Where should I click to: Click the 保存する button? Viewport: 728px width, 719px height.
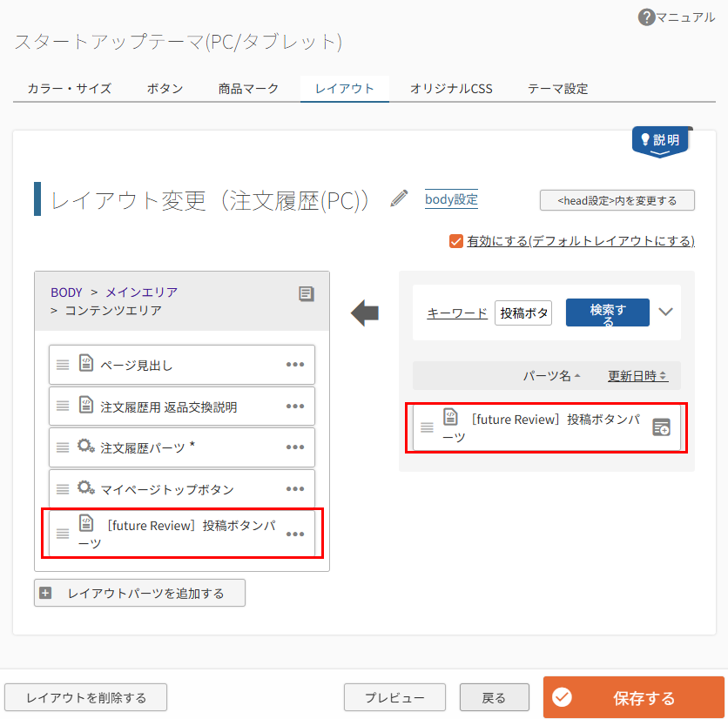coord(633,696)
